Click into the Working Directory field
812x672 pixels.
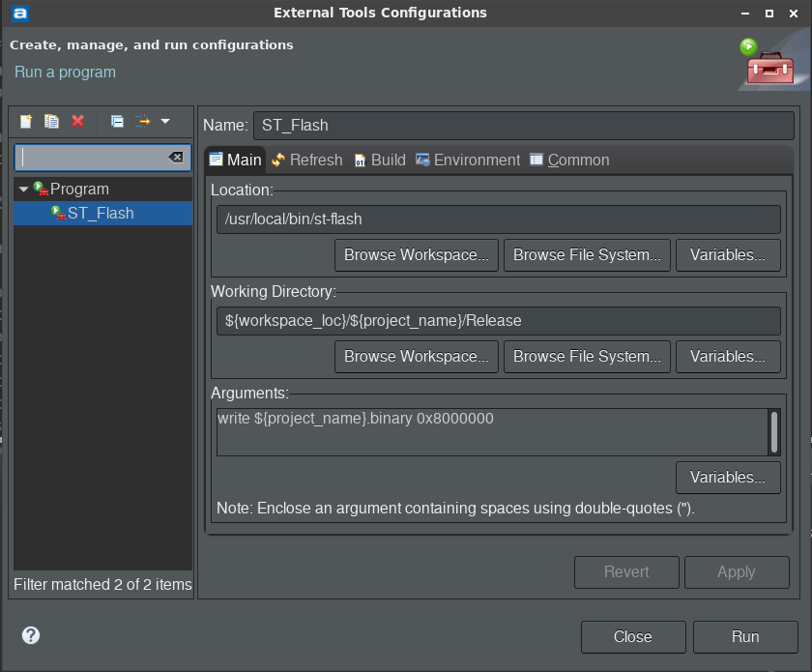(498, 321)
